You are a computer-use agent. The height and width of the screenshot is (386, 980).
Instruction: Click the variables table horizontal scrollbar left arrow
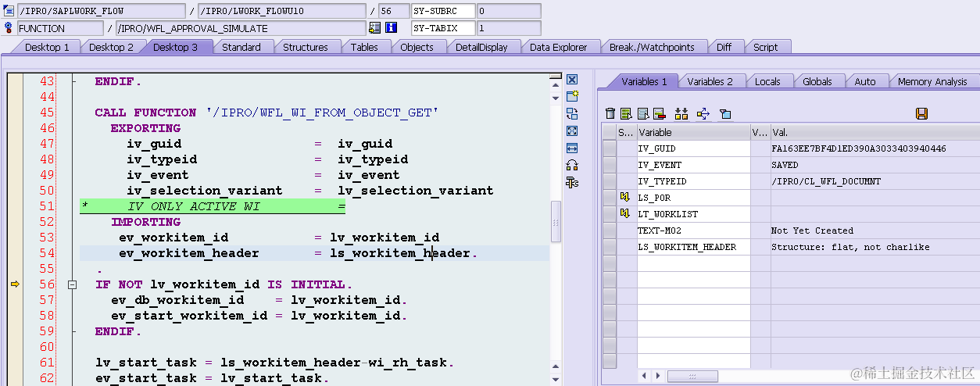click(x=645, y=376)
